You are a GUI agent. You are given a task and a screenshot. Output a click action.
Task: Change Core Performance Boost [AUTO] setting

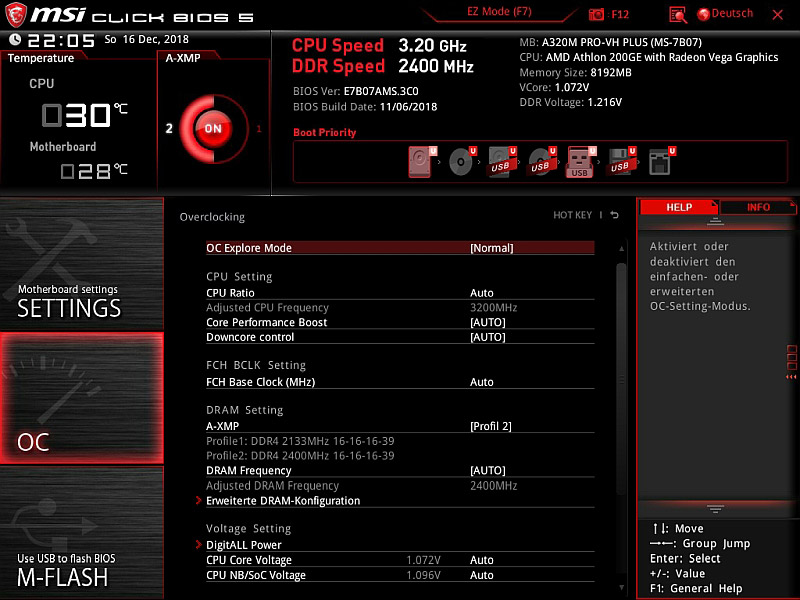(x=400, y=322)
